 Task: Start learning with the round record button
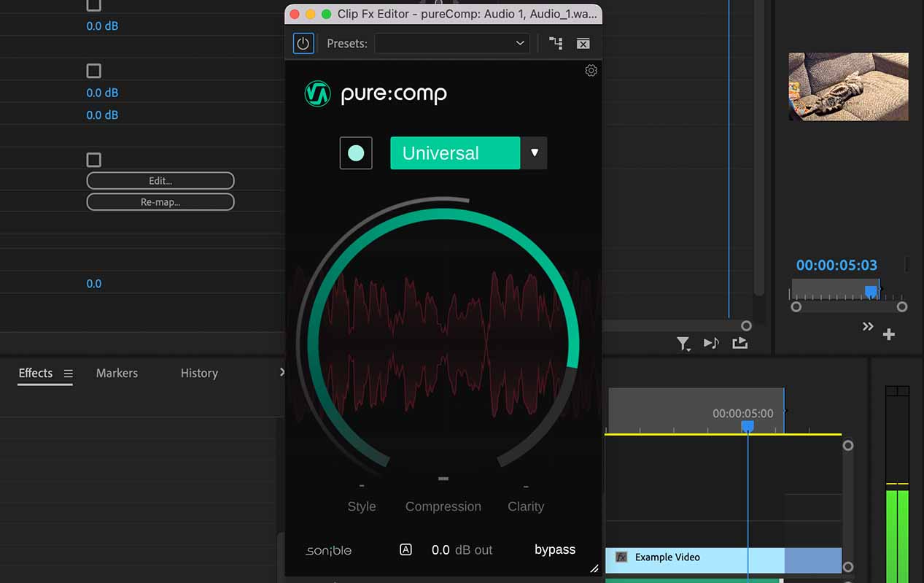click(356, 153)
